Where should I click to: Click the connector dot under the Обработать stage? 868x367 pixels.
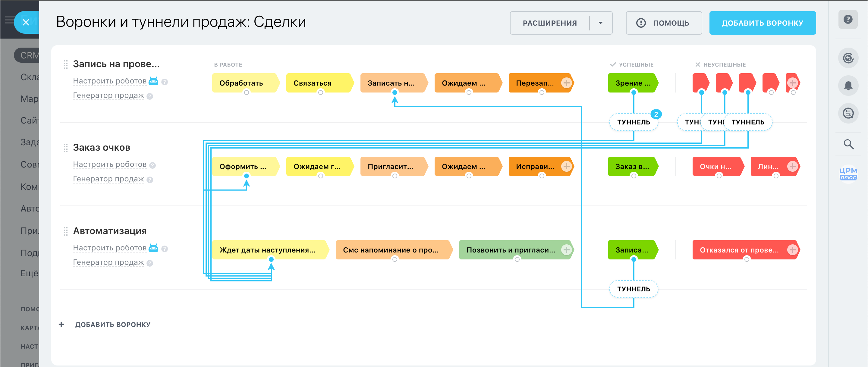click(246, 93)
